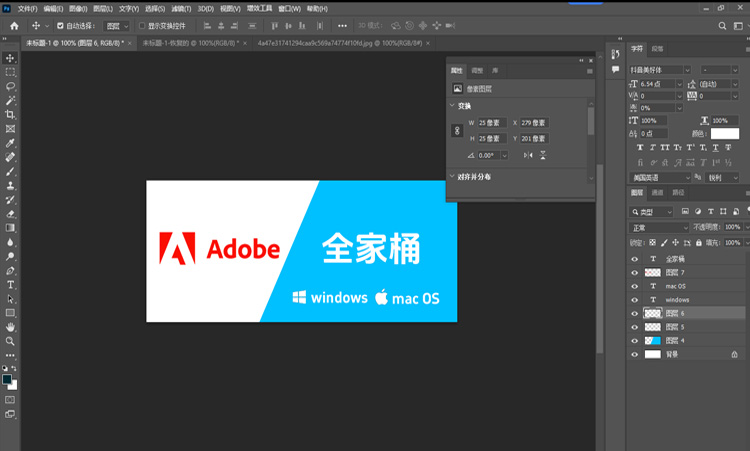Switch to the 调整 tab in Properties

[477, 71]
